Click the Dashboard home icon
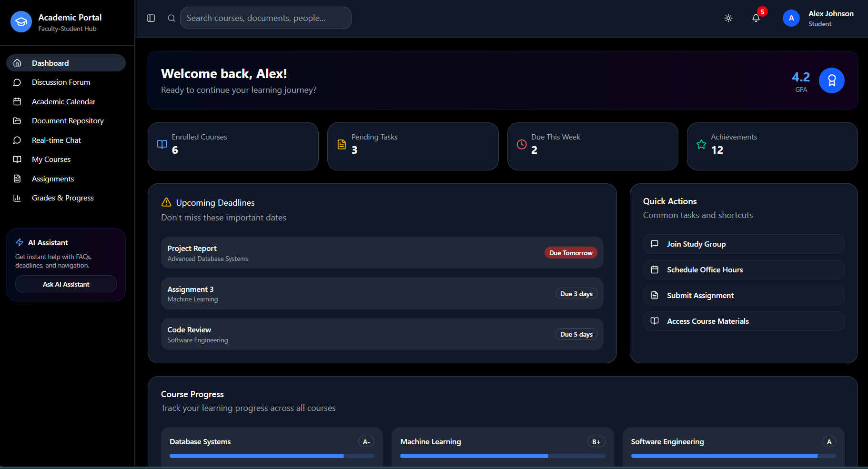Viewport: 868px width, 469px height. click(x=17, y=63)
